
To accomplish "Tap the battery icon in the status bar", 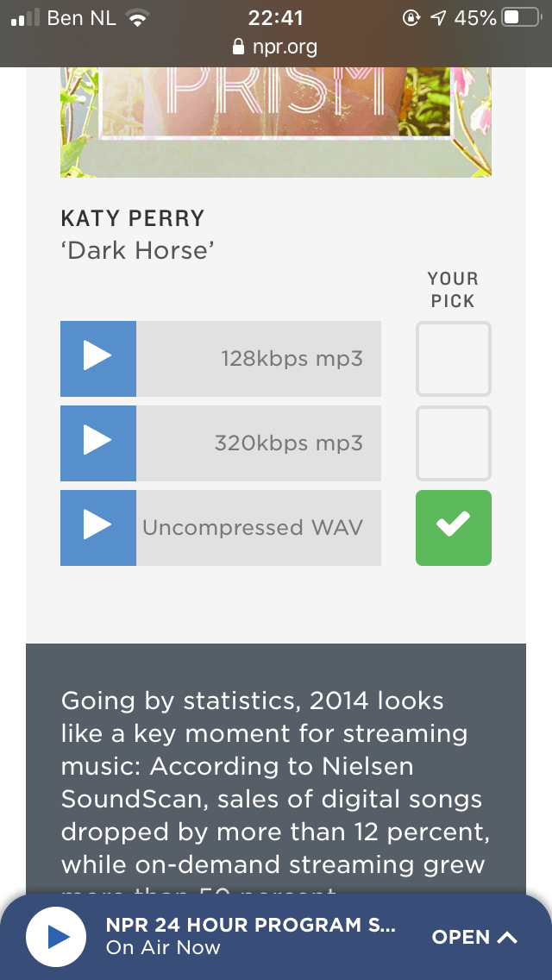I will (521, 17).
